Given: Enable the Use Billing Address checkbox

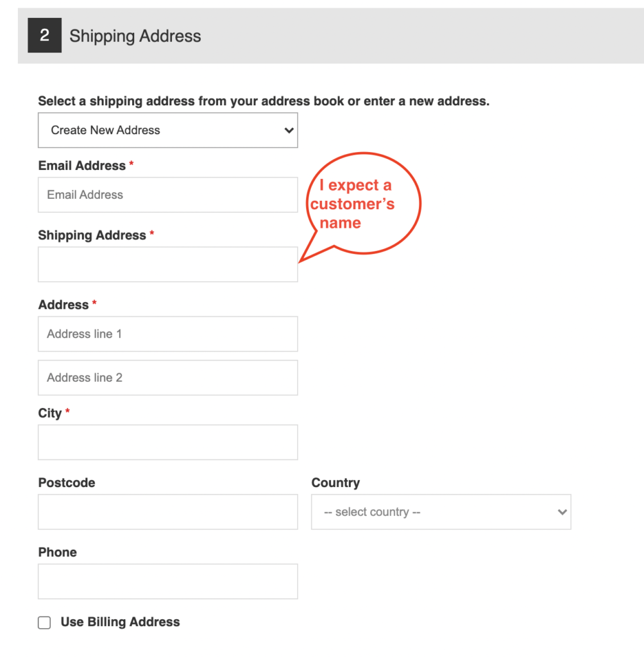Looking at the screenshot, I should tap(44, 622).
